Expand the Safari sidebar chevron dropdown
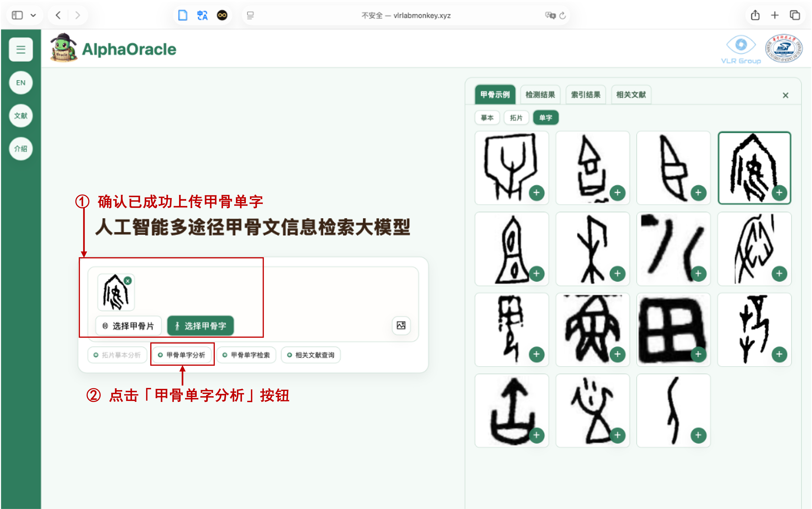 [34, 15]
